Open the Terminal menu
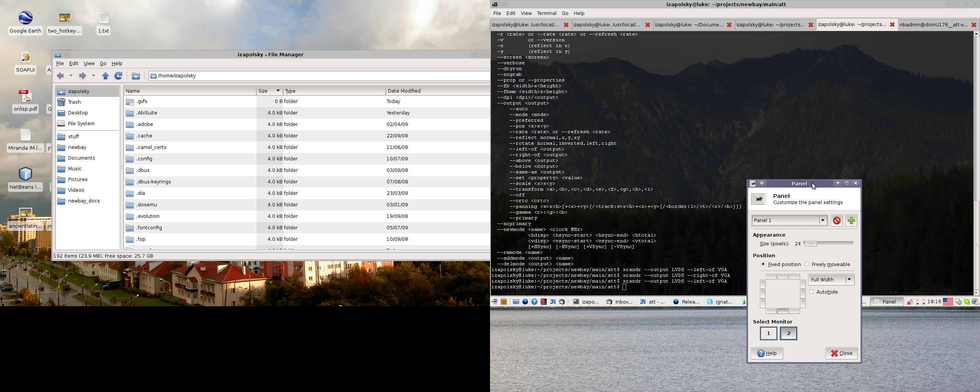980x392 pixels. point(546,13)
